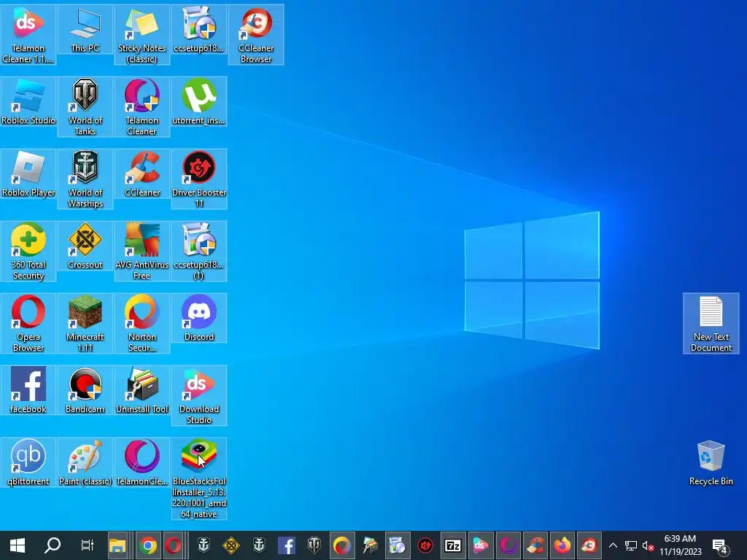747x560 pixels.
Task: Select the Download Studio desktop shortcut
Action: tap(198, 396)
